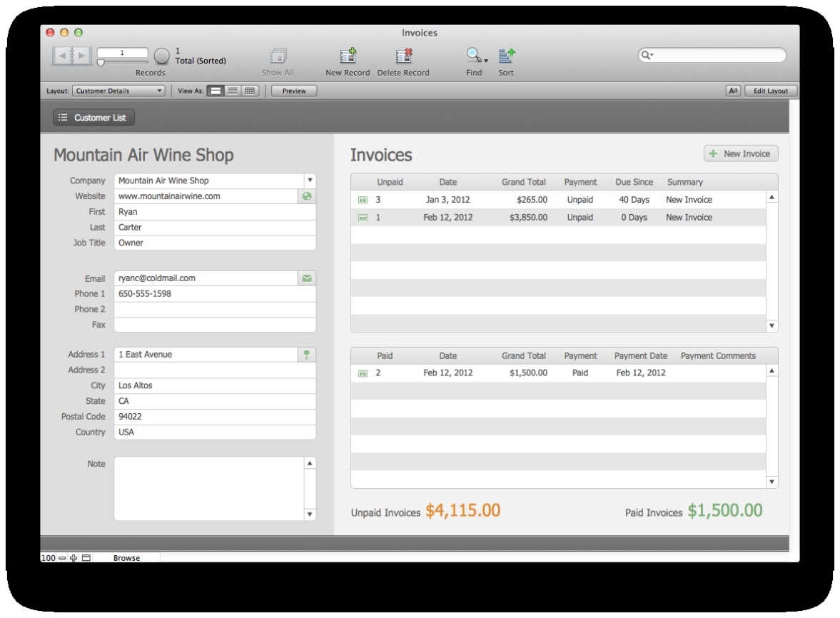The width and height of the screenshot is (840, 618).
Task: Click paid invoices scroll up arrow
Action: pyautogui.click(x=771, y=370)
